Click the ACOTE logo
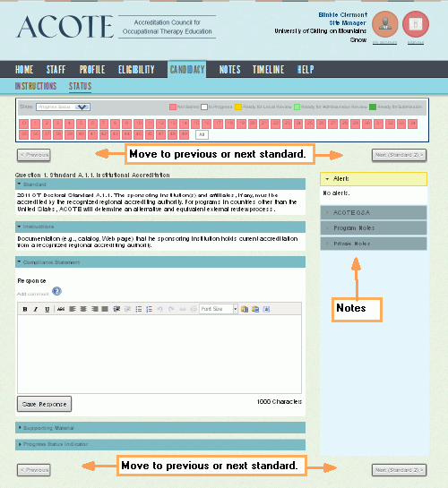448x488 pixels. pyautogui.click(x=65, y=27)
